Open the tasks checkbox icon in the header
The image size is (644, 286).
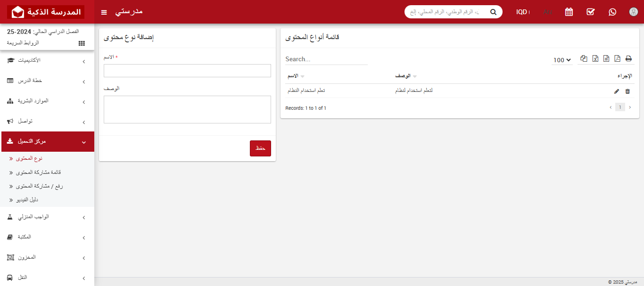pyautogui.click(x=590, y=12)
